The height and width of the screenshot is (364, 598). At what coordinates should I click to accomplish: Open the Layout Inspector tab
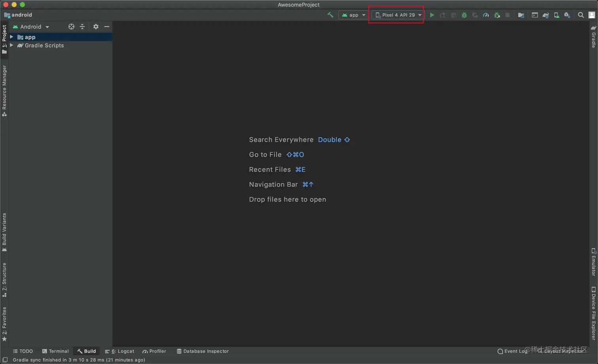(x=560, y=351)
